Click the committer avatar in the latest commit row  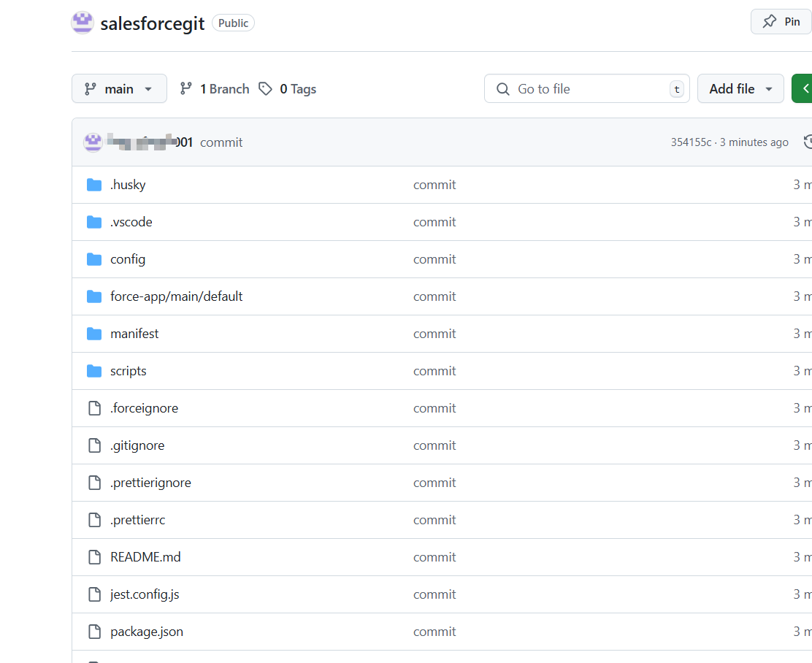[93, 142]
